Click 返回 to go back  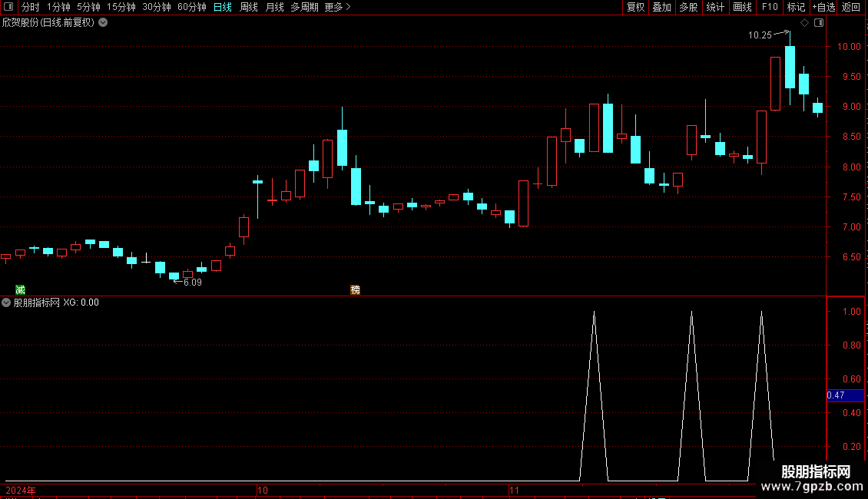[x=851, y=7]
